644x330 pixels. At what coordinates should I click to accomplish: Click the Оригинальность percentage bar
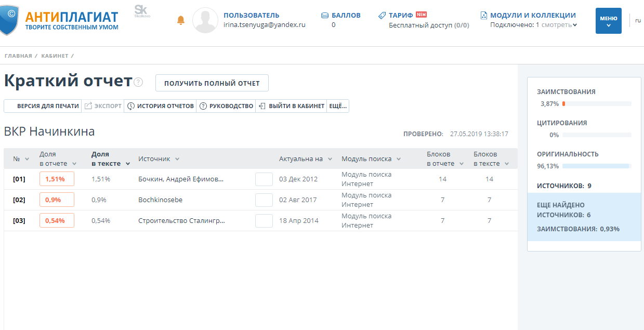tap(596, 166)
